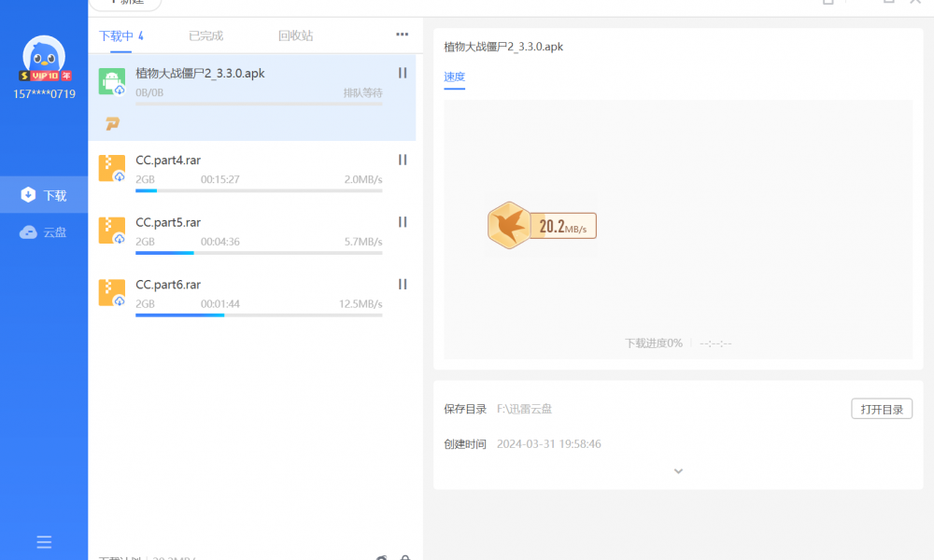Click the CC.part5.rar progress bar
The height and width of the screenshot is (560, 934).
(259, 253)
